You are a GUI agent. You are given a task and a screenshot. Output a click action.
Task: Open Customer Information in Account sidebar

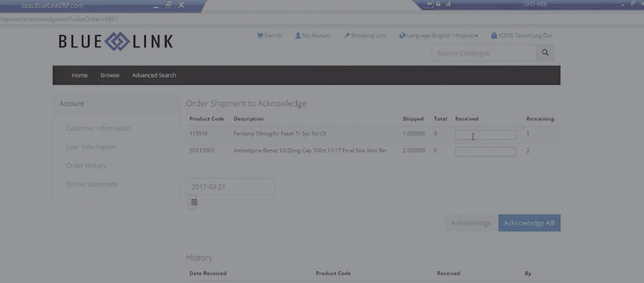(98, 128)
